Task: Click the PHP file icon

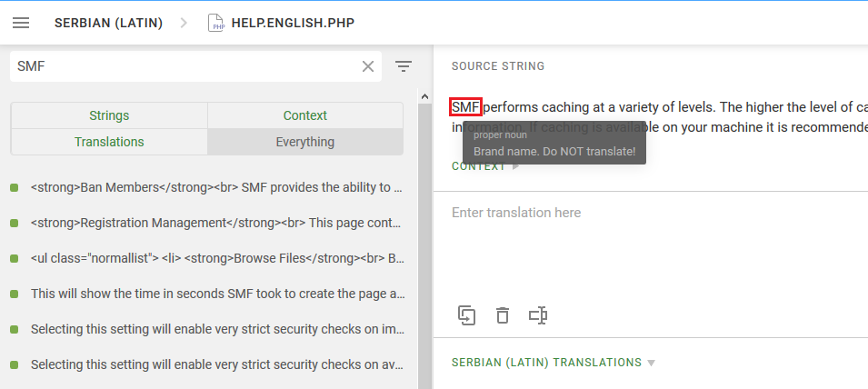Action: tap(216, 23)
